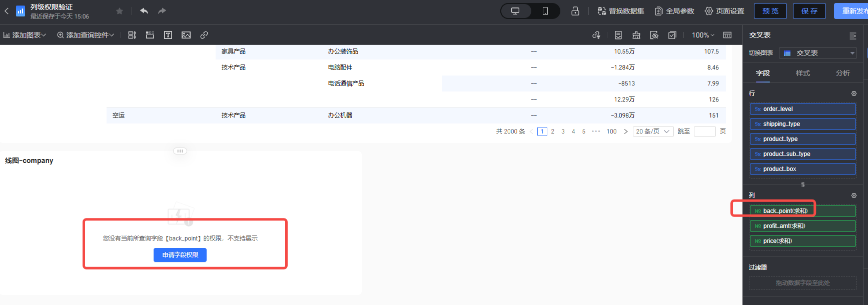Switch to mobile layout view
Screen dimensions: 868x305
point(545,11)
